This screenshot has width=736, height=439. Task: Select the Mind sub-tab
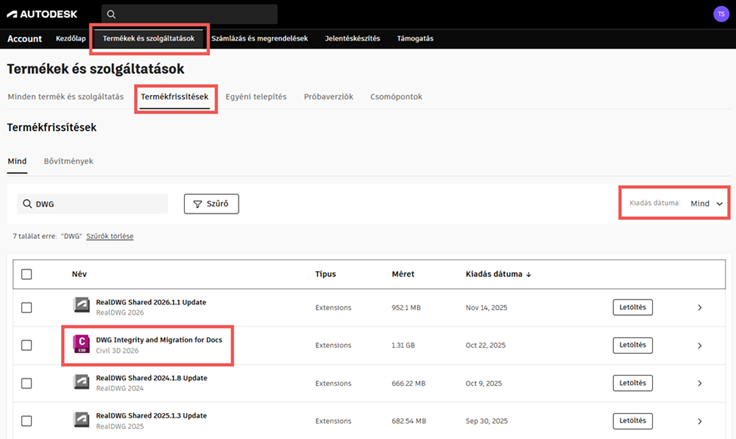(17, 161)
